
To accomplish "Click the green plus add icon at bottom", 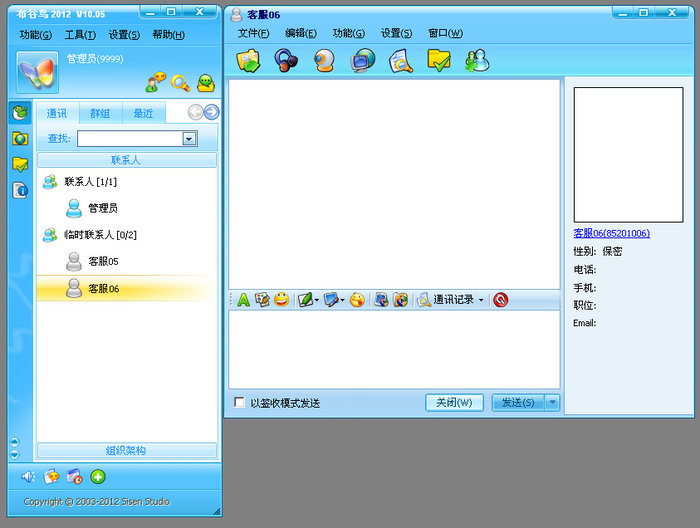I will point(98,477).
